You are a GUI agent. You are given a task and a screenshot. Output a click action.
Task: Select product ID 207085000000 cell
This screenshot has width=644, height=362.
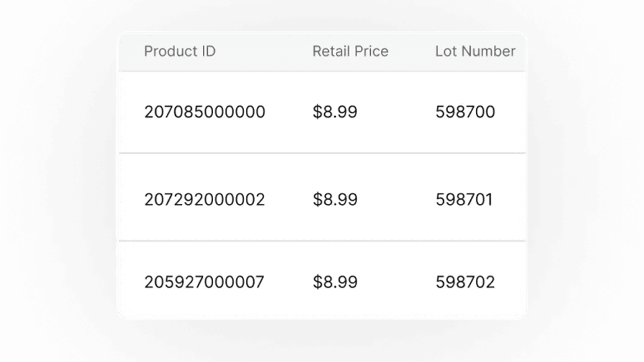[205, 112]
